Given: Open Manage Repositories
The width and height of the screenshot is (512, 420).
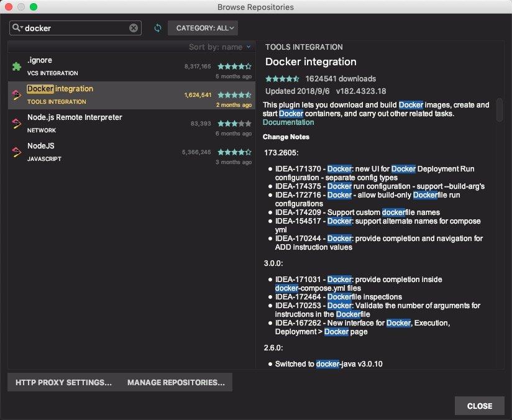Looking at the screenshot, I should pyautogui.click(x=175, y=382).
